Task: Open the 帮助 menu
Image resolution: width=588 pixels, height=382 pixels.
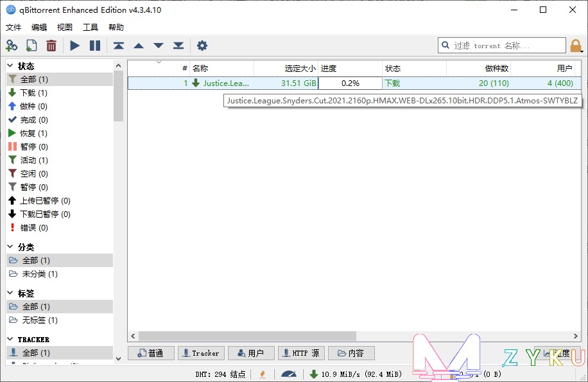Action: pos(116,28)
